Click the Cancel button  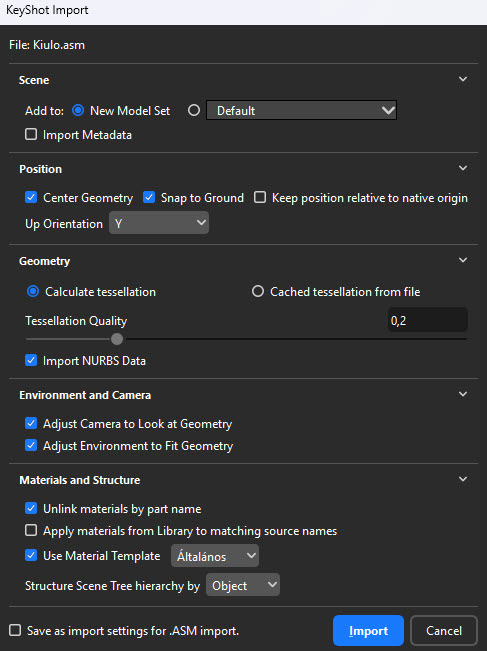pyautogui.click(x=444, y=631)
